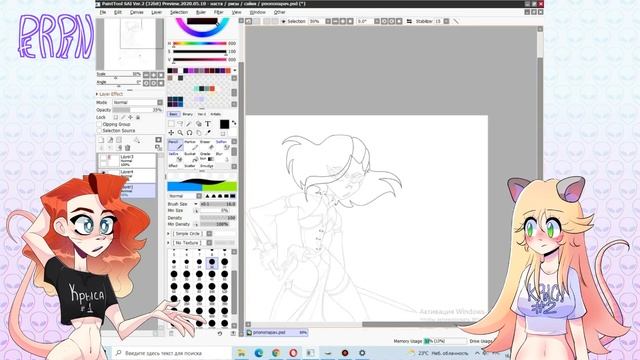Choose the Bucket fill tool
640x360 pixels.
tap(191, 157)
